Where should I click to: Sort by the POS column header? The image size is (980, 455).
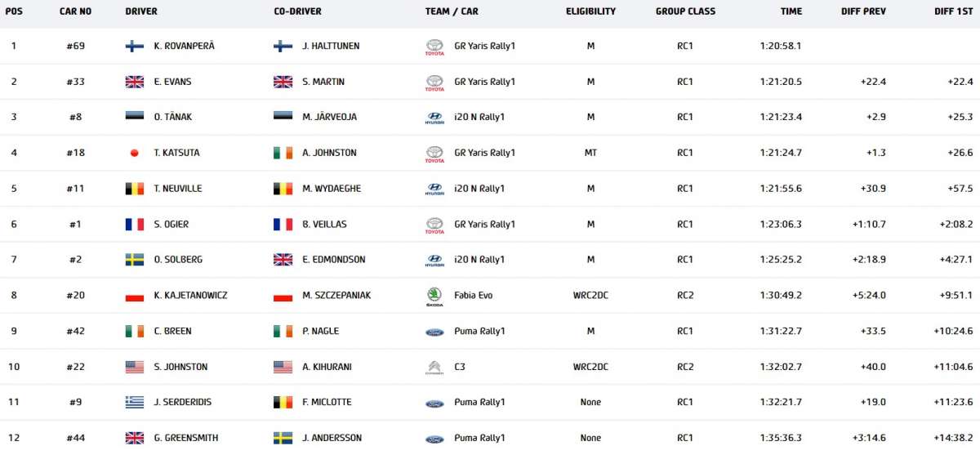[14, 11]
